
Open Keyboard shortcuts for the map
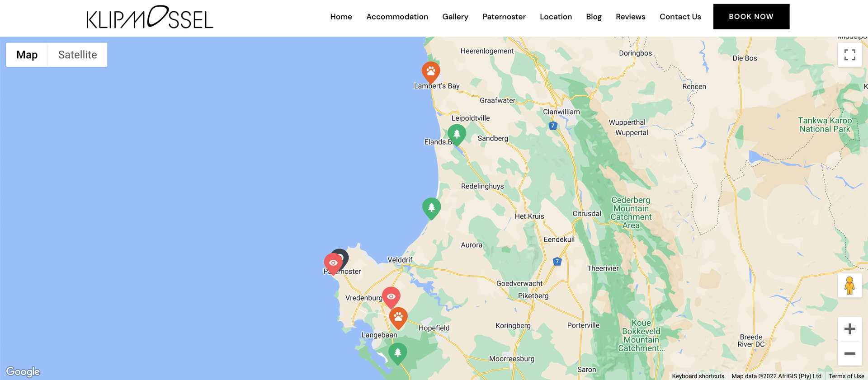click(698, 376)
